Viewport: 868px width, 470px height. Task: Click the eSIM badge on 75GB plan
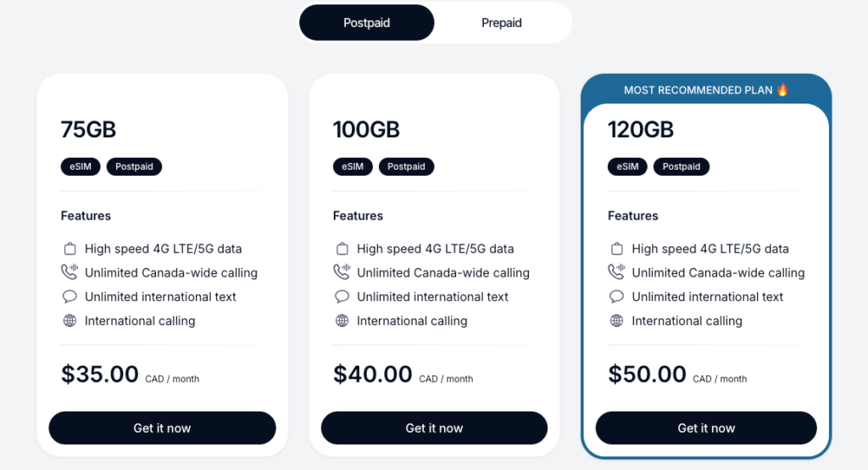pos(81,166)
